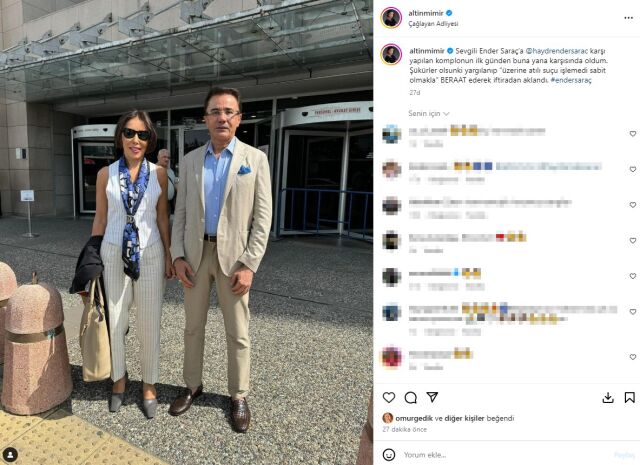The height and width of the screenshot is (465, 640).
Task: Show tagged people icon on photo
Action: 10,454
